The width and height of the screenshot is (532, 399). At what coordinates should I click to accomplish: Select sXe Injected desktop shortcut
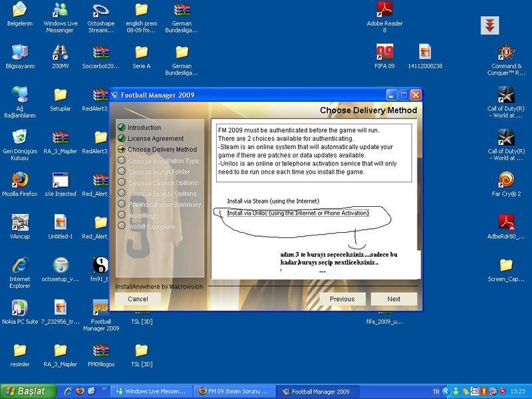(x=61, y=185)
